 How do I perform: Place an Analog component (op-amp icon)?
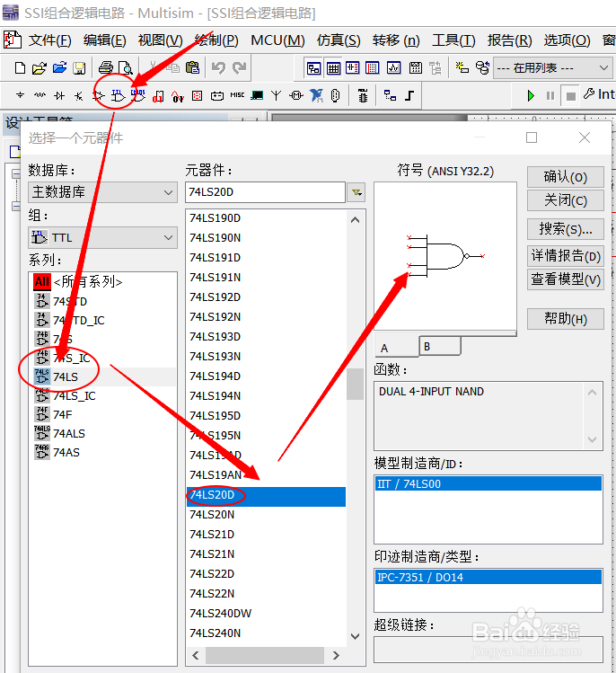tap(98, 95)
